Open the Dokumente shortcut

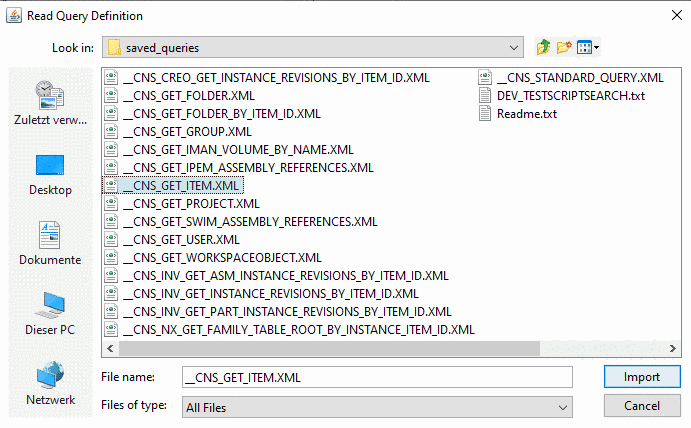(x=50, y=243)
